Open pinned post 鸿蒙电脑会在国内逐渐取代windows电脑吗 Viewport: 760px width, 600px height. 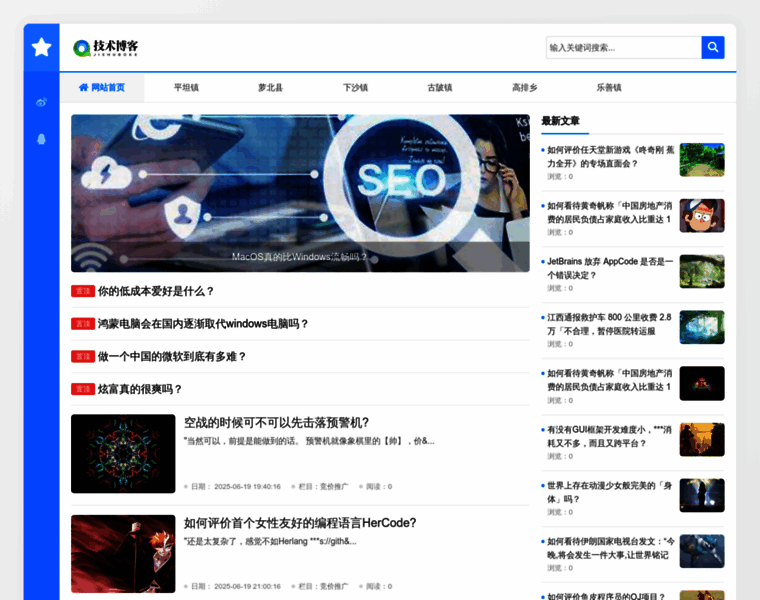click(x=203, y=323)
